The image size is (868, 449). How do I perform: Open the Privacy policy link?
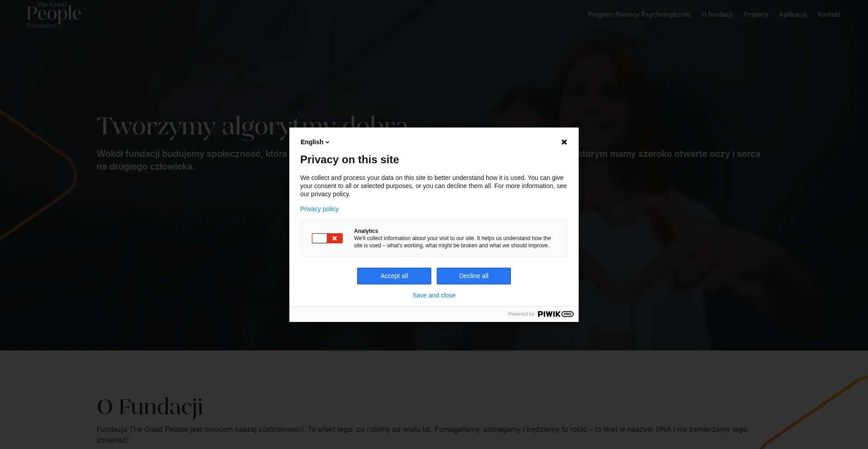tap(319, 209)
